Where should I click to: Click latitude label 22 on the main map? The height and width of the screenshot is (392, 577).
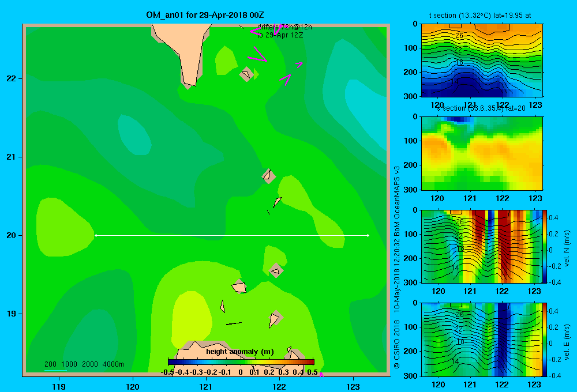tap(12, 79)
